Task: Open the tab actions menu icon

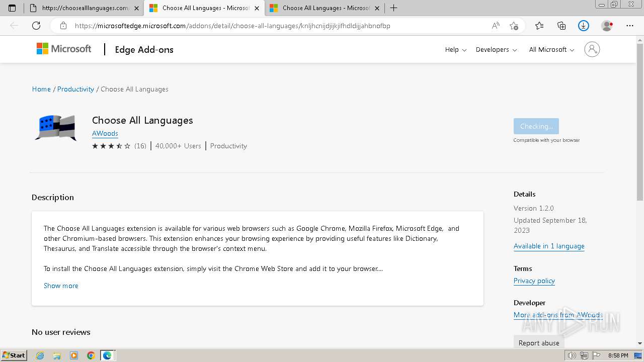Action: [12, 8]
